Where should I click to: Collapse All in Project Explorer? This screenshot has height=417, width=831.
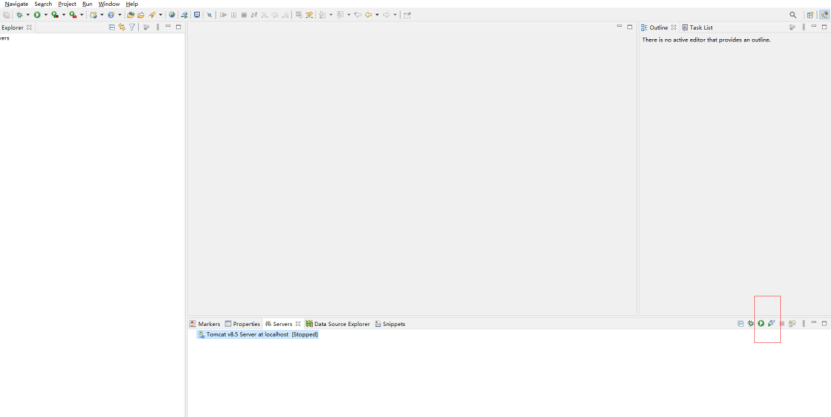tap(112, 27)
